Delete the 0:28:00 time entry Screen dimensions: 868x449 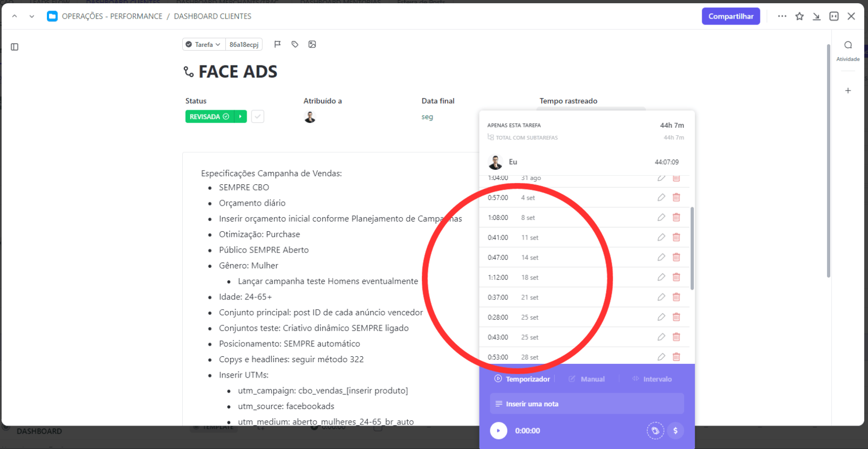point(676,317)
